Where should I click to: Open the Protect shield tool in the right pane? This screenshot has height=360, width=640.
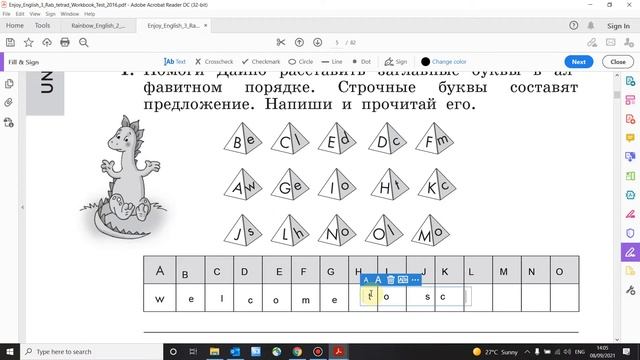click(630, 233)
